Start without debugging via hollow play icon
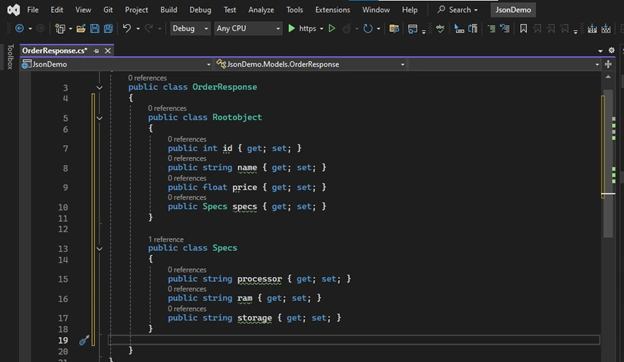This screenshot has height=362, width=624. pos(332,28)
